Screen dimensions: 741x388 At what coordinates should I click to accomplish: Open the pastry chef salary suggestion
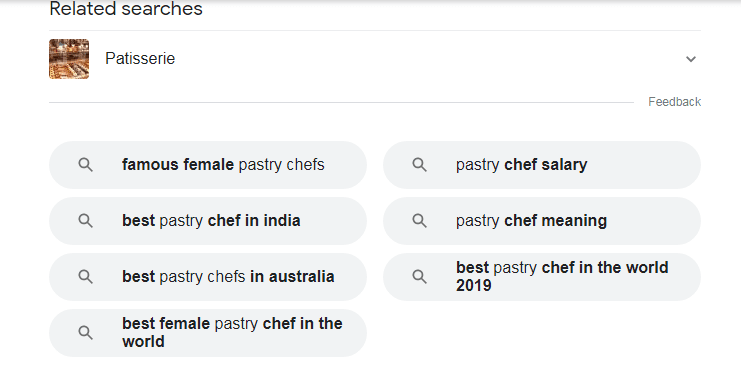(542, 165)
